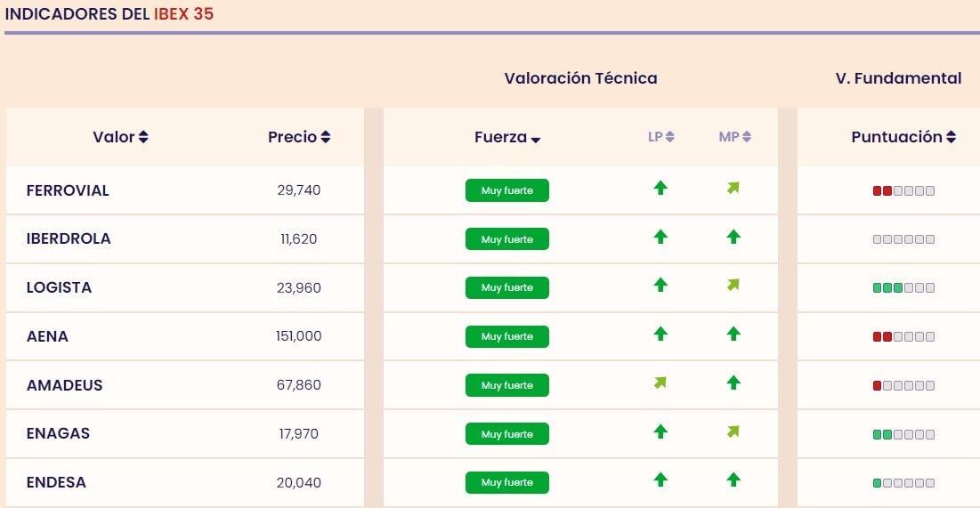
Task: Click Iberdrola's Muy fuerte badge
Action: point(507,239)
